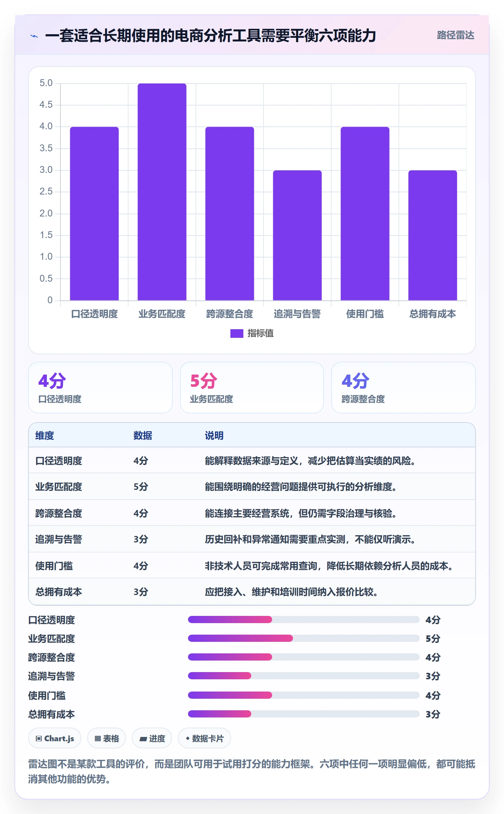Image resolution: width=504 pixels, height=814 pixels.
Task: Click the 说明 table column header
Action: pyautogui.click(x=214, y=436)
